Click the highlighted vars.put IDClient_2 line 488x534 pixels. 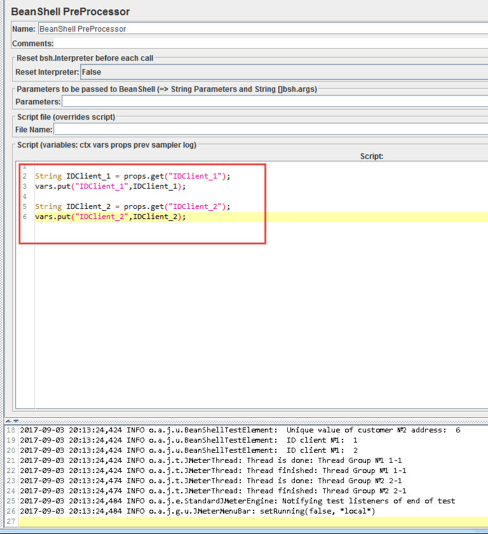(x=261, y=217)
